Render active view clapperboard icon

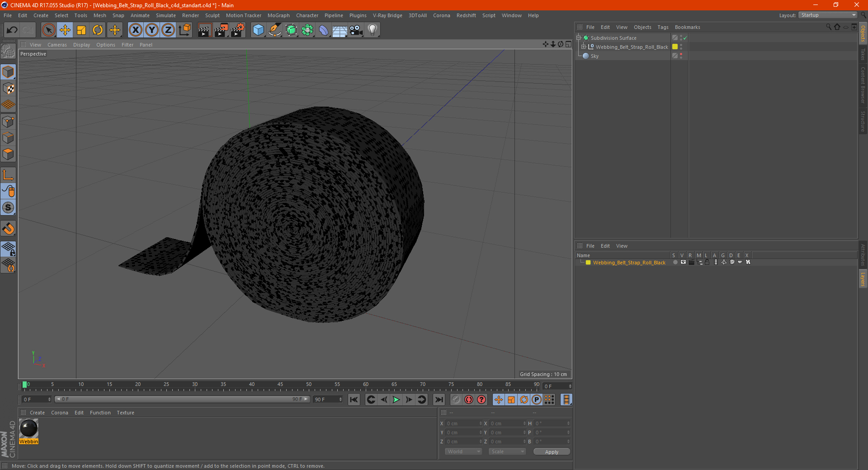(204, 30)
